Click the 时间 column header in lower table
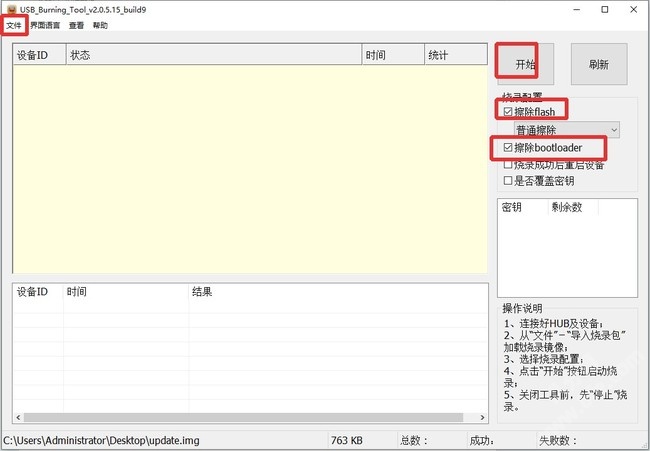650x451 pixels. 126,291
